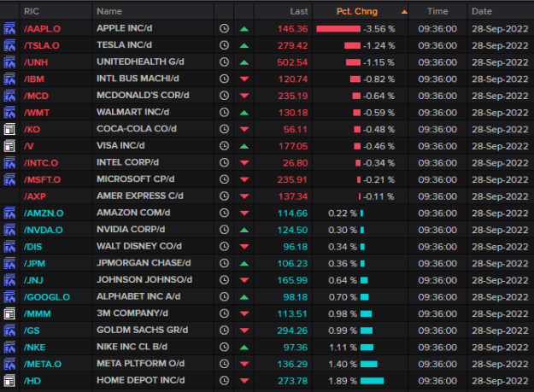Open the news icon for AAPL.O row
Viewport: 534px width, 392px height.
(x=9, y=28)
